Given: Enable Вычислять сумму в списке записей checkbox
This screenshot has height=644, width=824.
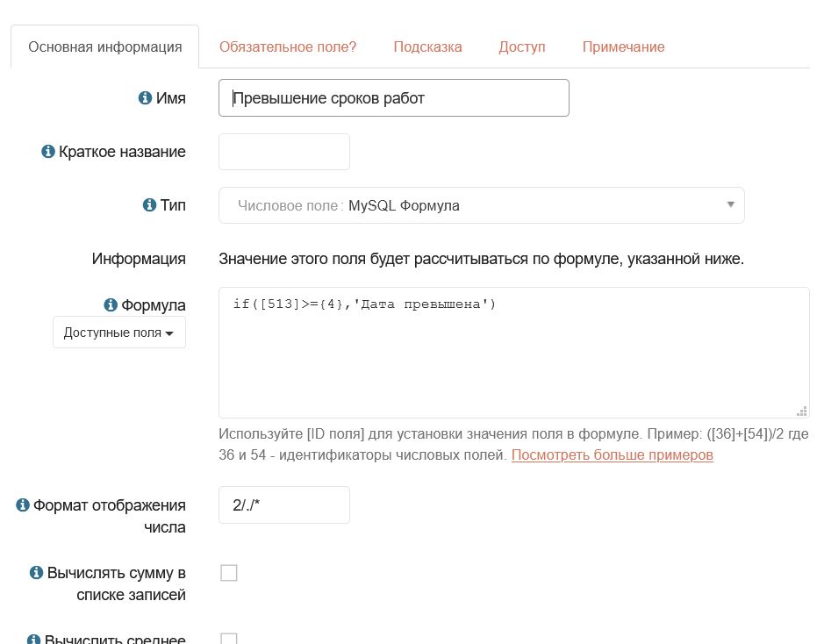Looking at the screenshot, I should pyautogui.click(x=229, y=573).
